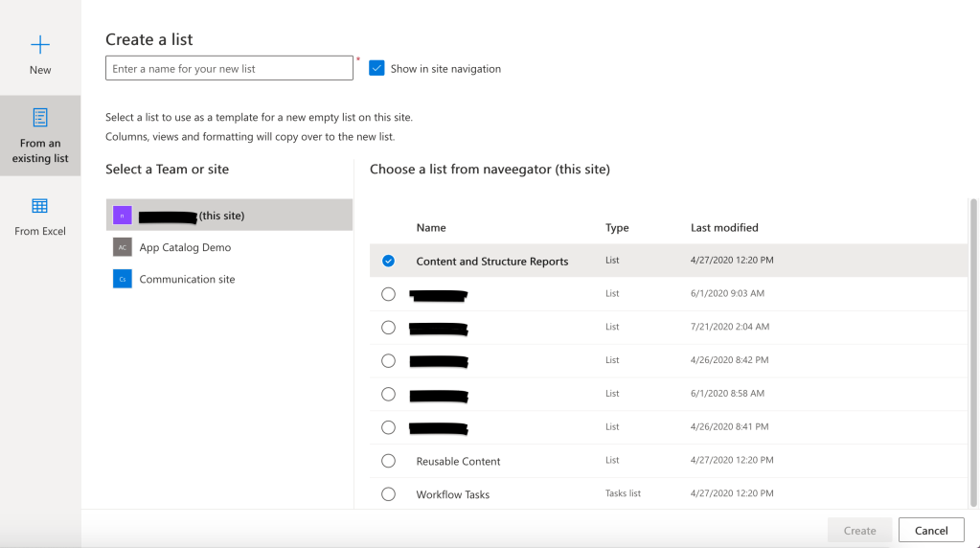
Task: Click the blue Communication site icon
Action: (x=122, y=280)
